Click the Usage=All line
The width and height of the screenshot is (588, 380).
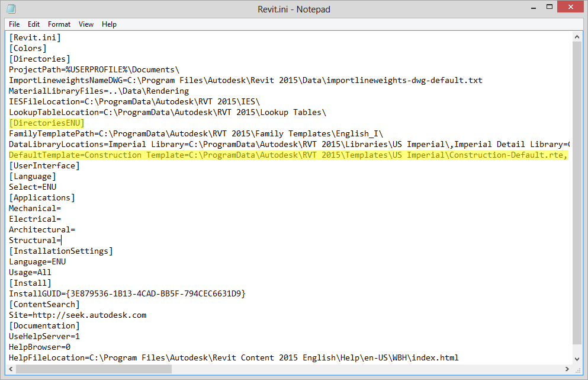pyautogui.click(x=30, y=273)
